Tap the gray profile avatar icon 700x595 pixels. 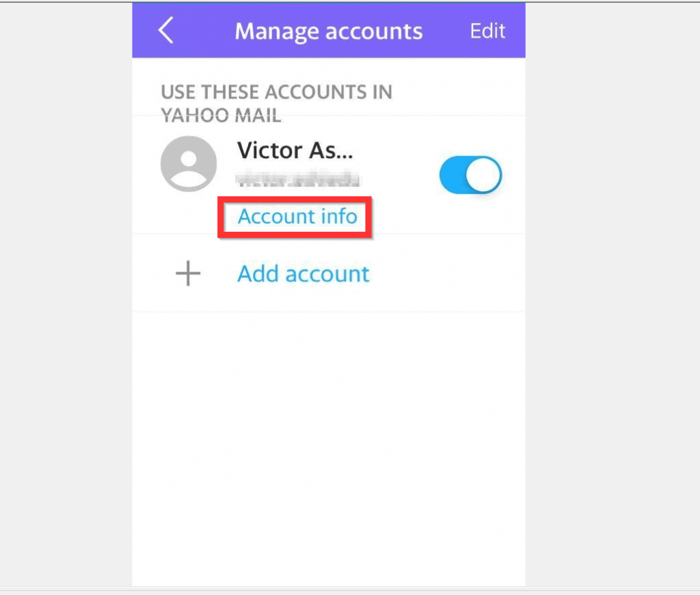(189, 164)
